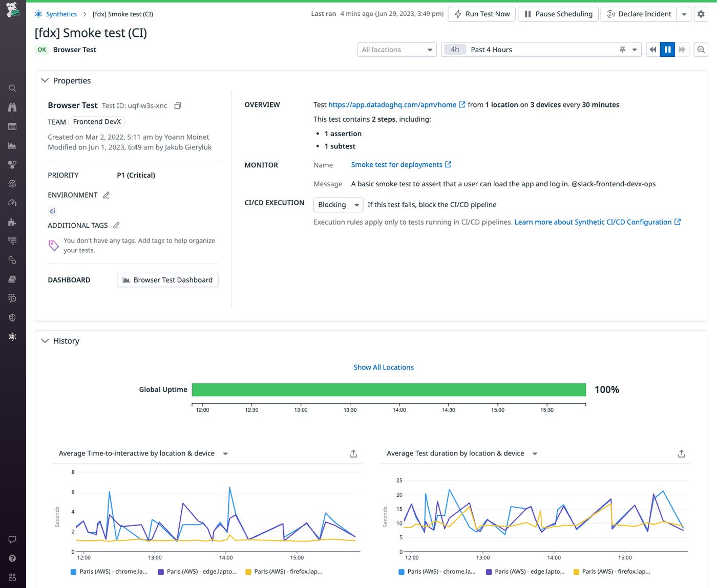Navigate back via the Synthetics breadcrumb
This screenshot has height=588, width=717.
pyautogui.click(x=61, y=14)
